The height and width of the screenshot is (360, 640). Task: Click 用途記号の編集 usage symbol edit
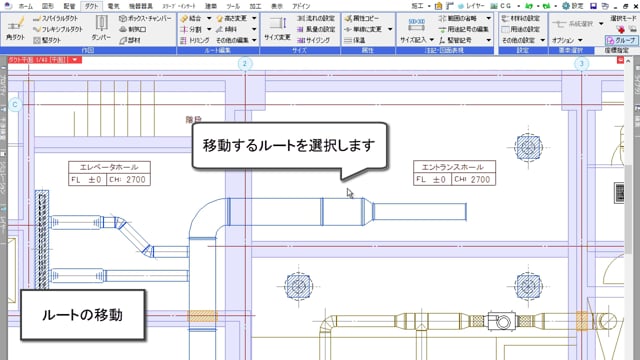point(463,29)
